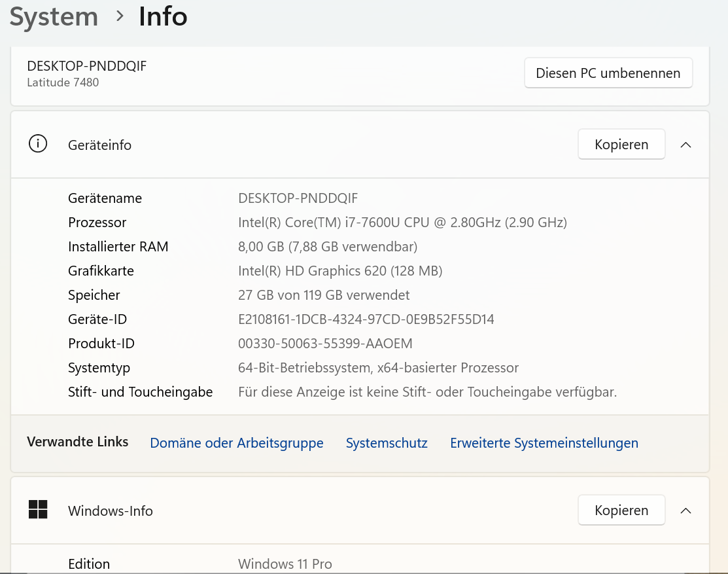Click the Windows-Info section heading
Screen dimensions: 728x574
point(110,511)
